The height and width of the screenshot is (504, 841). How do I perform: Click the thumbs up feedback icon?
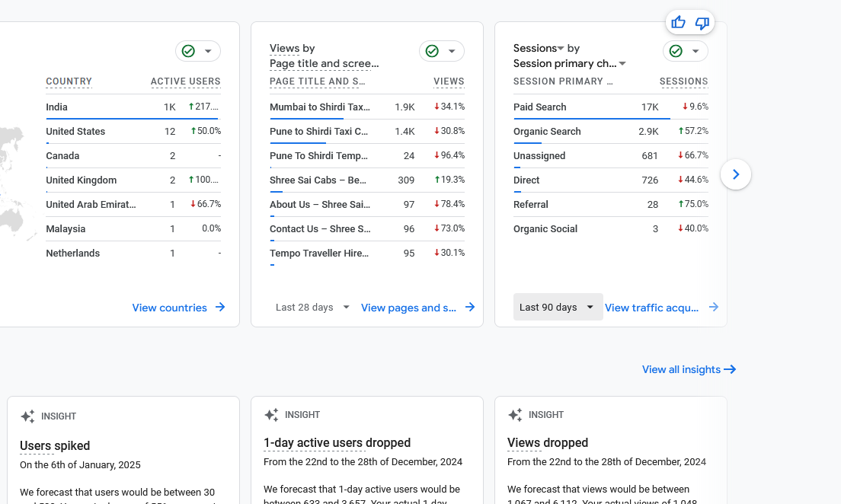point(679,23)
